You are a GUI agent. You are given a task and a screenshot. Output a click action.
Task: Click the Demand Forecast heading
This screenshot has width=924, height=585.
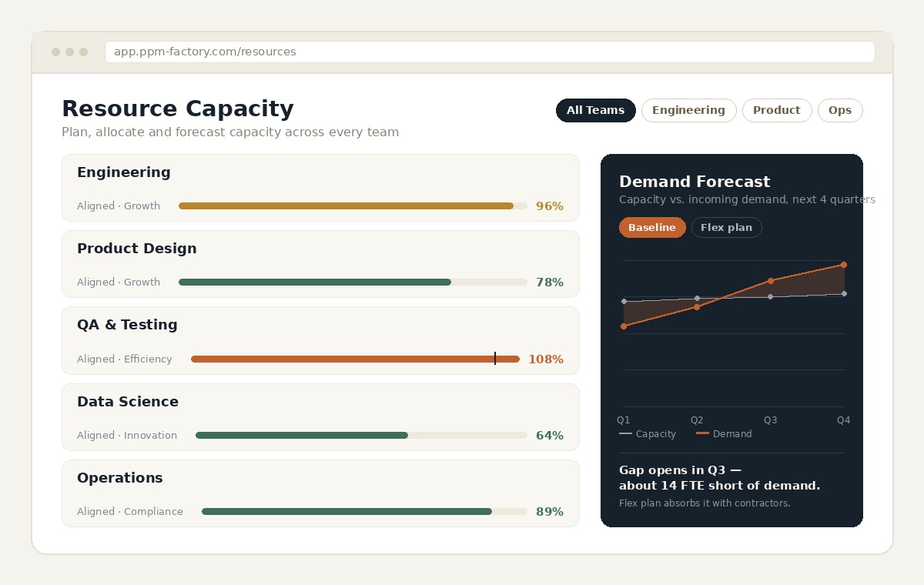[695, 182]
